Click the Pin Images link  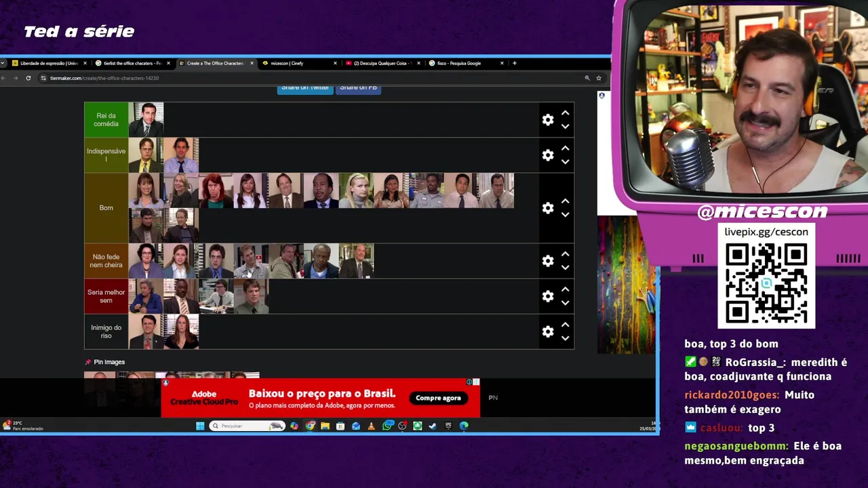[x=109, y=362]
